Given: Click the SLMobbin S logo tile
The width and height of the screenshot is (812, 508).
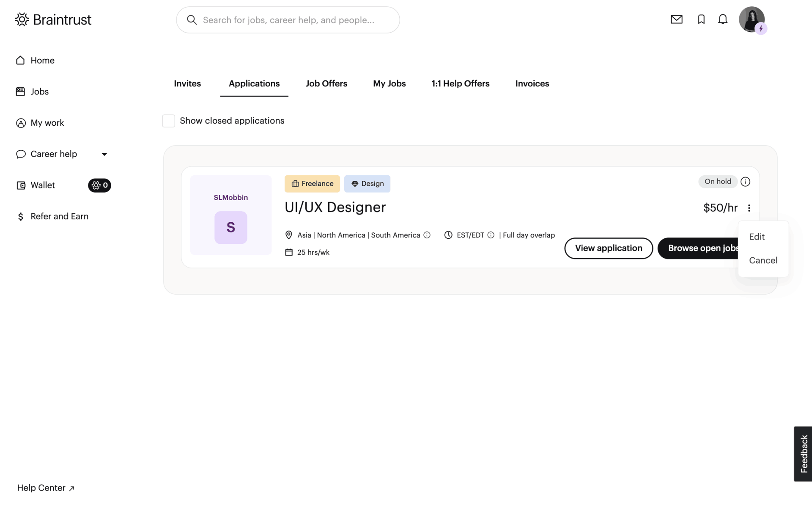Looking at the screenshot, I should pos(231,227).
